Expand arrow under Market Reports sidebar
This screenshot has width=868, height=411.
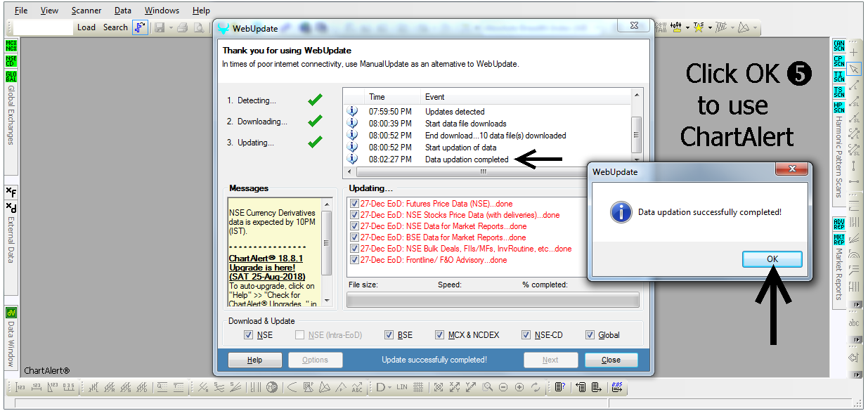[x=856, y=305]
